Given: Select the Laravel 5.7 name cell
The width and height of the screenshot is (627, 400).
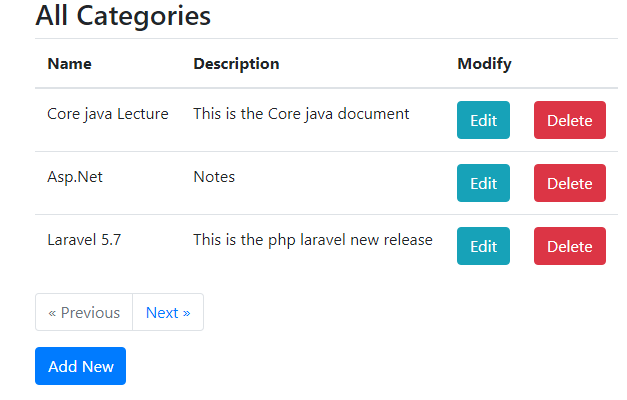Looking at the screenshot, I should 84,240.
